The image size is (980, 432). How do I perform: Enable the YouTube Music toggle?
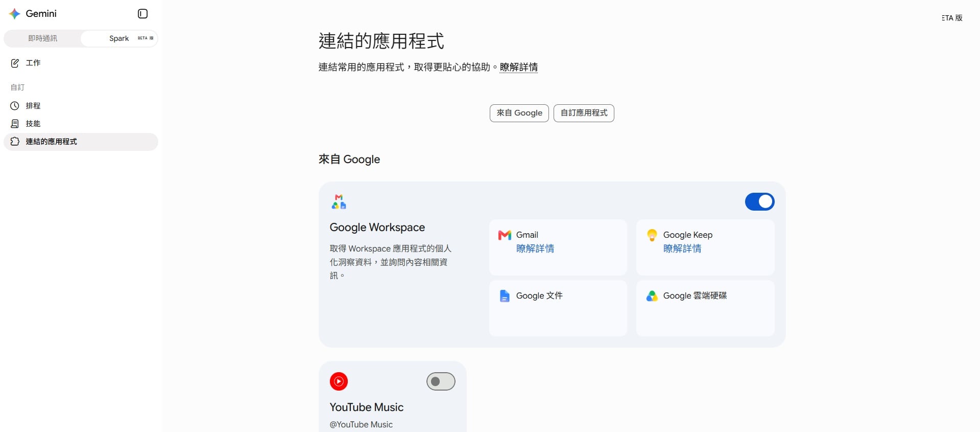(x=441, y=381)
